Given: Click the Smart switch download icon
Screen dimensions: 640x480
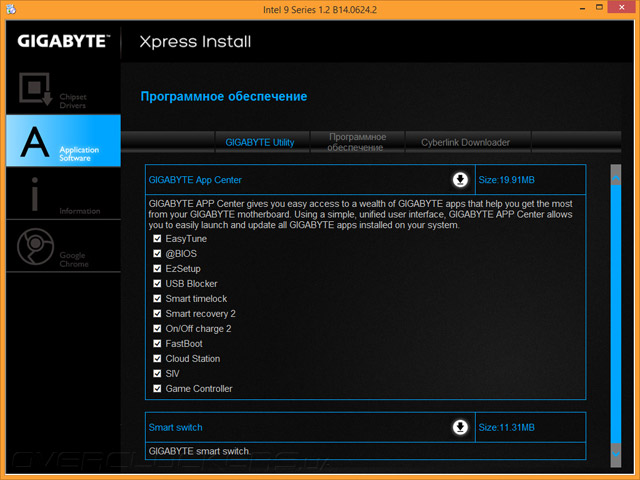Looking at the screenshot, I should (460, 427).
